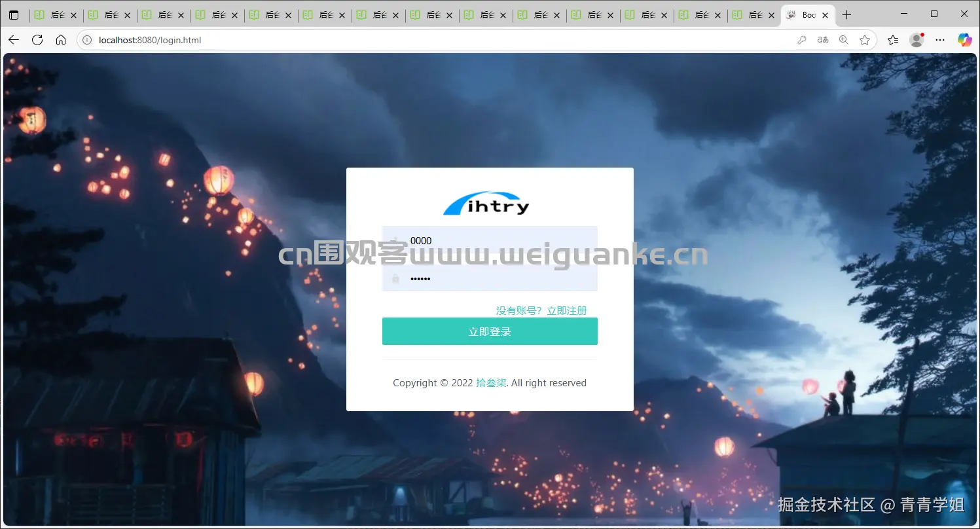Refresh the login page
This screenshot has width=980, height=529.
(37, 40)
